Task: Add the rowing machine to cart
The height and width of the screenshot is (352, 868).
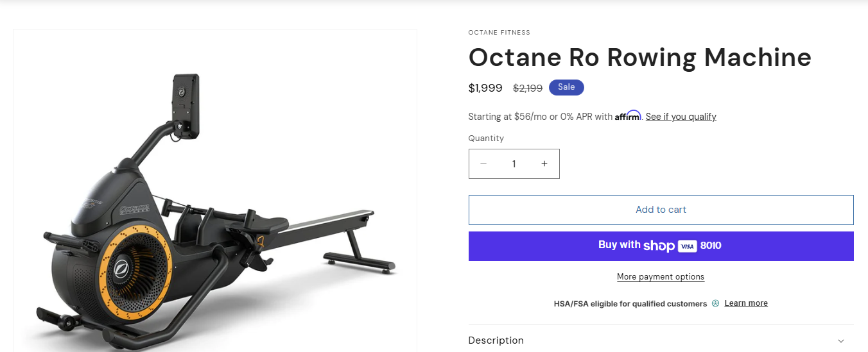Action: click(661, 210)
